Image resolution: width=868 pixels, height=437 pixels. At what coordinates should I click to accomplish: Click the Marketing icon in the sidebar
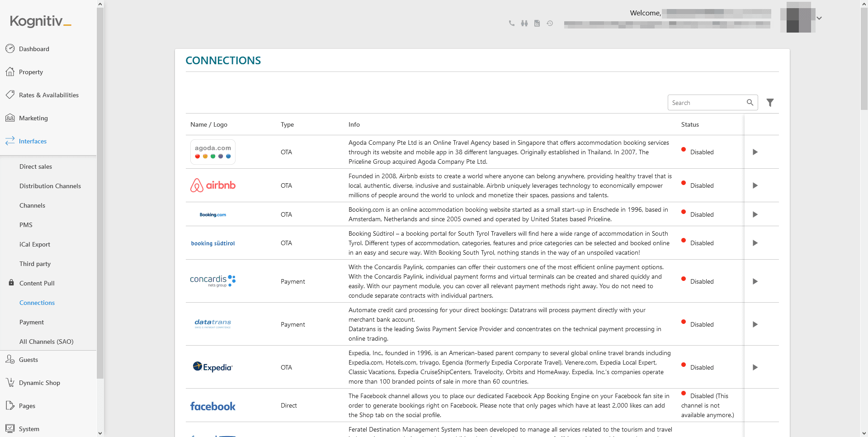(10, 118)
